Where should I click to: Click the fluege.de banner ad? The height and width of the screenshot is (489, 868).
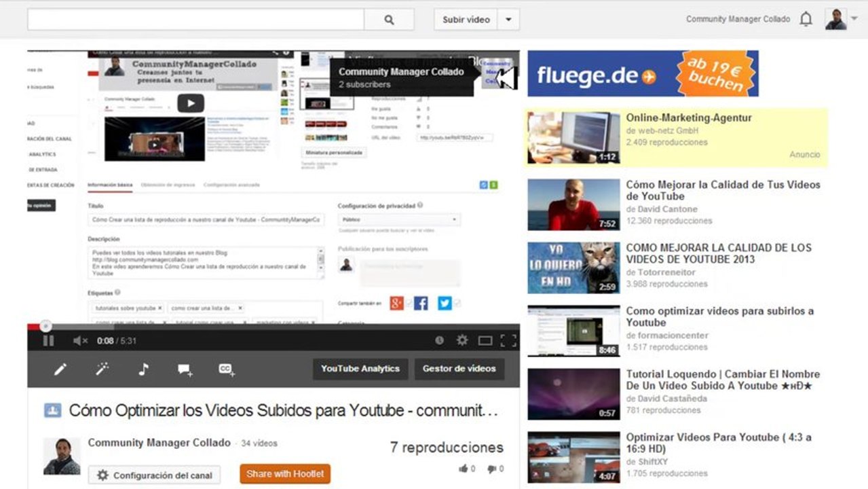click(643, 73)
